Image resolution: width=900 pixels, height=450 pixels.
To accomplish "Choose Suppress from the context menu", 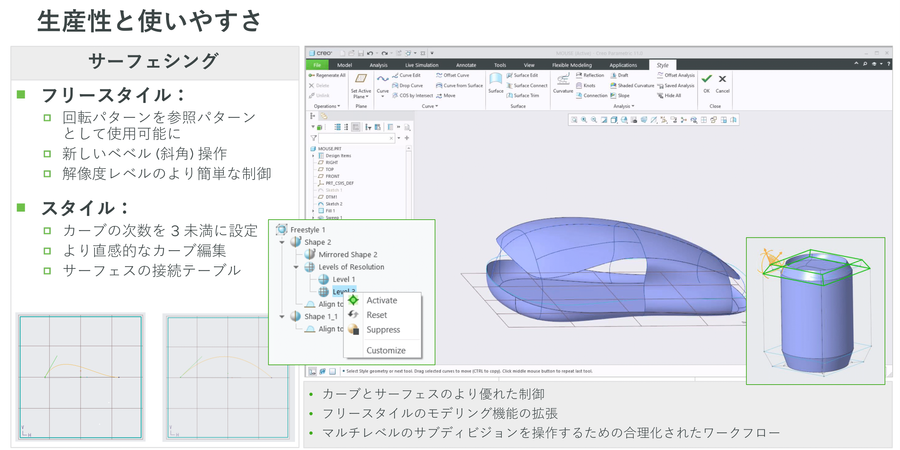I will (x=382, y=329).
